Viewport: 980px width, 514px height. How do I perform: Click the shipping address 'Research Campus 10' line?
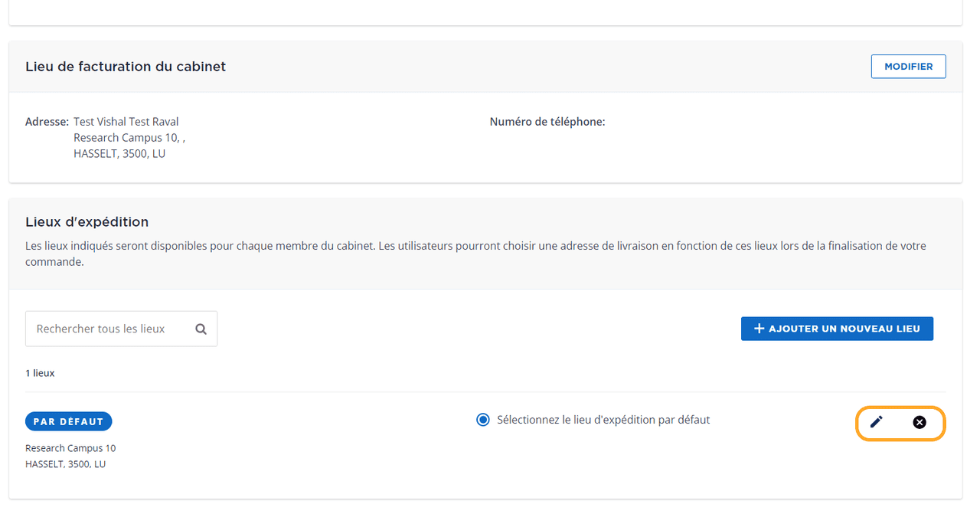[70, 448]
